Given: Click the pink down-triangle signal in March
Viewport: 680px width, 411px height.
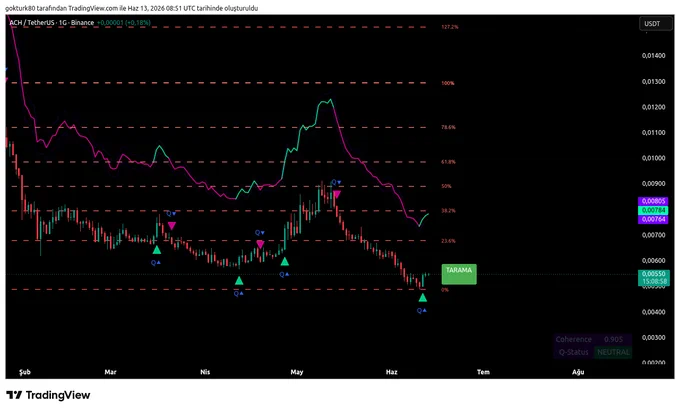Looking at the screenshot, I should point(172,225).
